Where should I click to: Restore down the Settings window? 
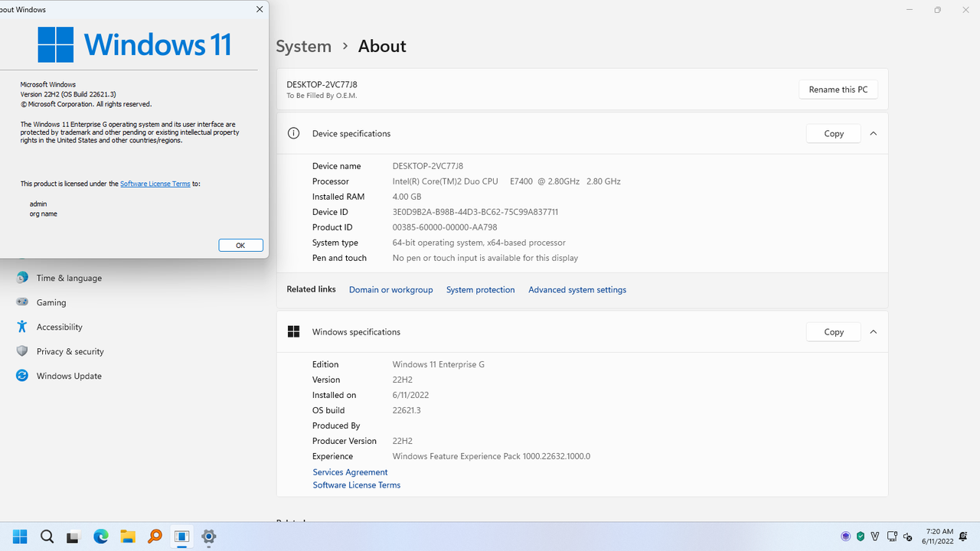click(x=937, y=10)
